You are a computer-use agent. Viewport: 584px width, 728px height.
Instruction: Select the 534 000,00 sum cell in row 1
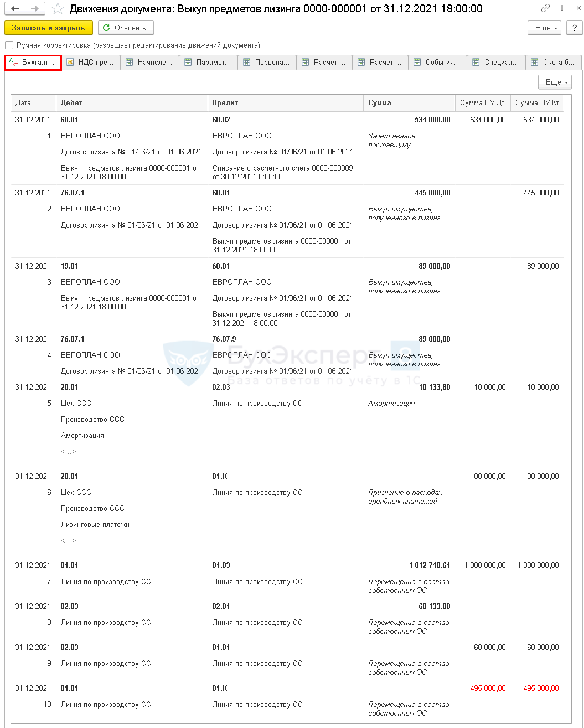[x=432, y=120]
